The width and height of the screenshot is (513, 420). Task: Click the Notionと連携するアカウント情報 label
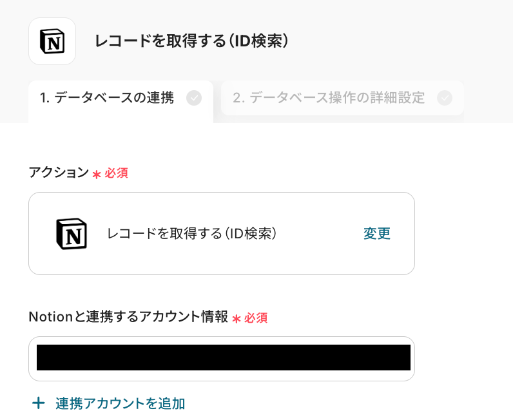(x=128, y=316)
